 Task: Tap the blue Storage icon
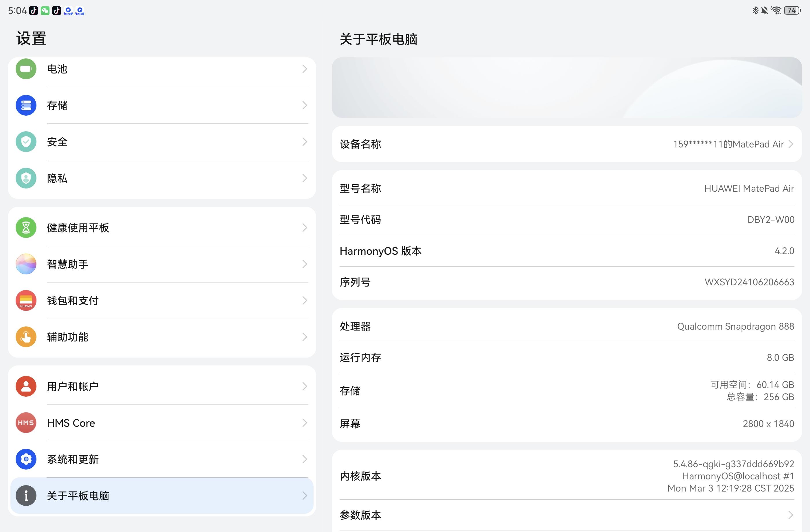[26, 106]
